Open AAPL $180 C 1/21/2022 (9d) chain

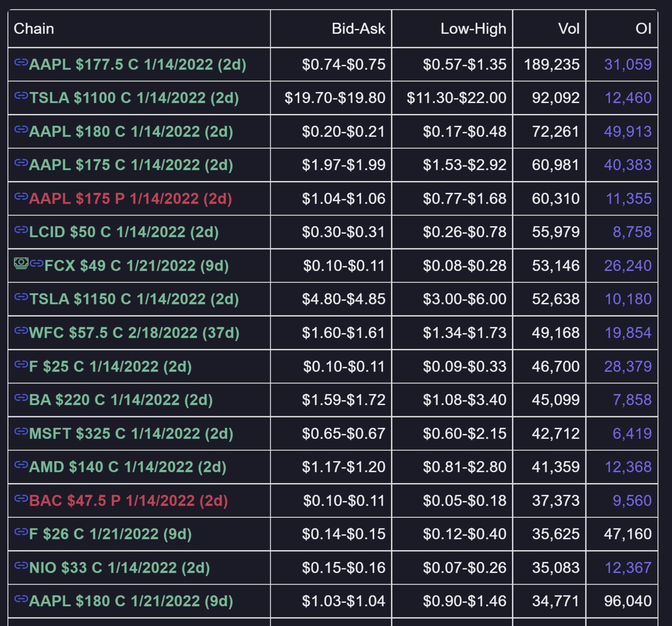click(131, 601)
